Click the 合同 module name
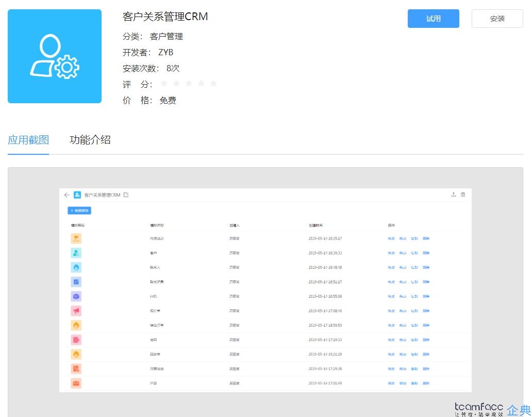The image size is (532, 417). pyautogui.click(x=153, y=340)
